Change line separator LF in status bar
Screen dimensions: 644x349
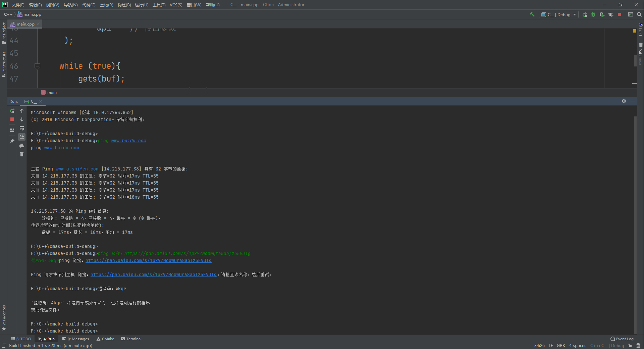[551, 346]
